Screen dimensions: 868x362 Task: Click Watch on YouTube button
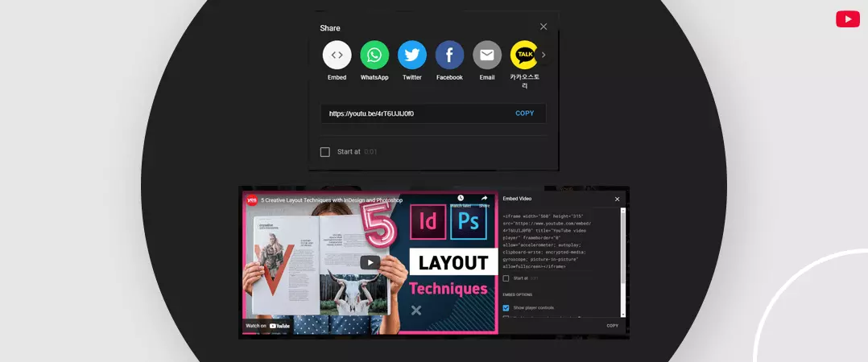[x=268, y=326]
